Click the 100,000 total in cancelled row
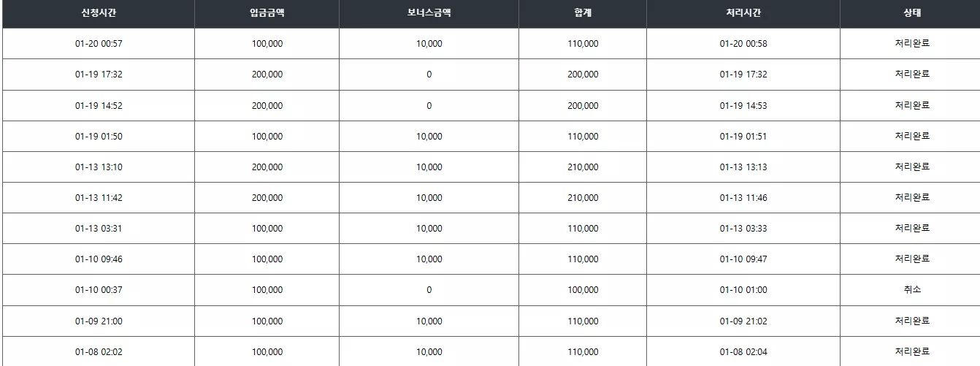Viewport: 980px width, 366px height. pos(583,290)
